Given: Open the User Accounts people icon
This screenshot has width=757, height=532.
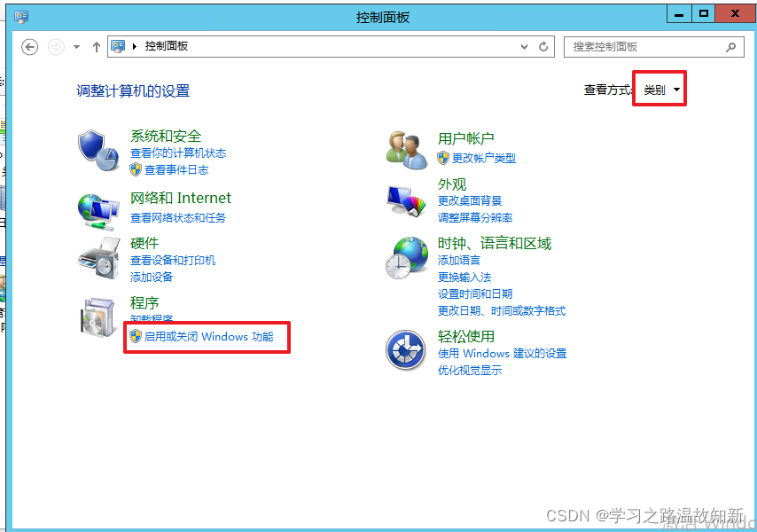Looking at the screenshot, I should click(x=407, y=150).
